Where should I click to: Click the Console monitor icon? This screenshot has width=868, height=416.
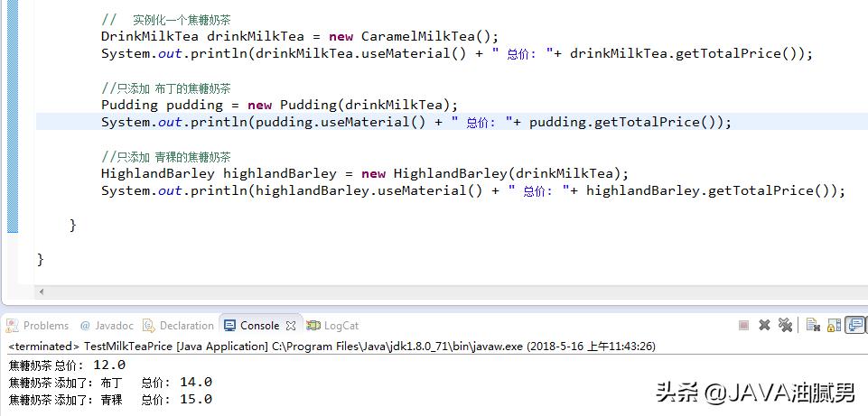(x=229, y=325)
